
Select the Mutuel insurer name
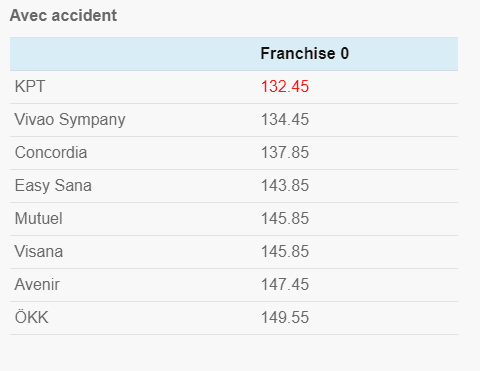pos(39,219)
